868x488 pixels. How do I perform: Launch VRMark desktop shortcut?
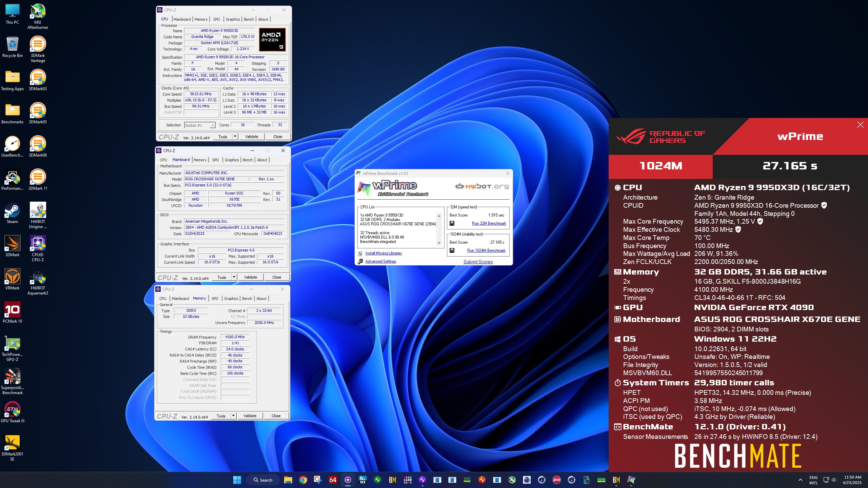[x=12, y=279]
